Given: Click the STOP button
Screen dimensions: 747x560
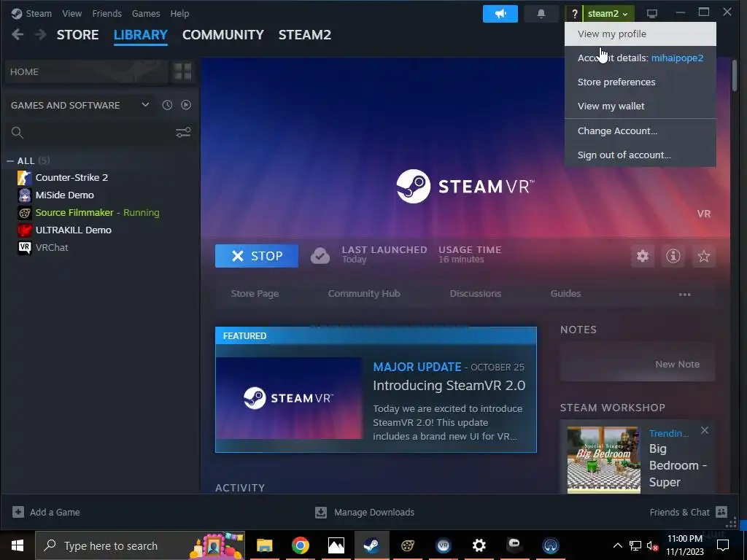Looking at the screenshot, I should [x=256, y=256].
